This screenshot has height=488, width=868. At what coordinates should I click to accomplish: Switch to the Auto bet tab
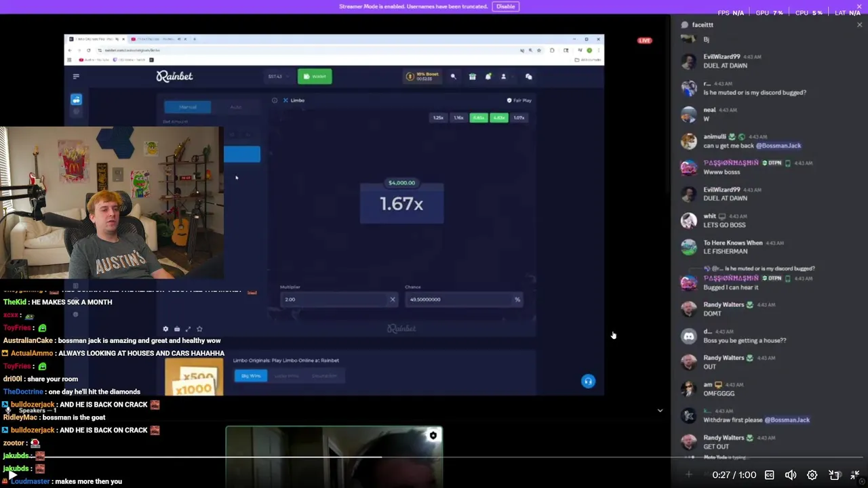coord(235,107)
